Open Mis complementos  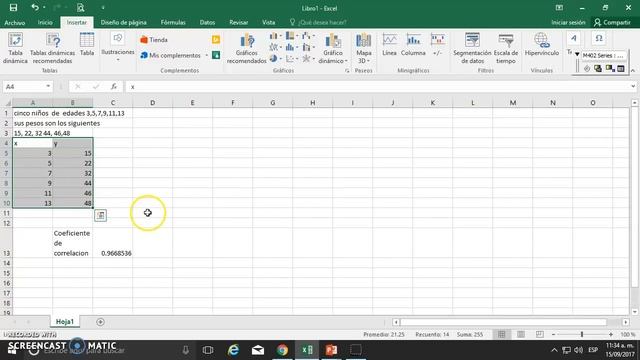[171, 55]
